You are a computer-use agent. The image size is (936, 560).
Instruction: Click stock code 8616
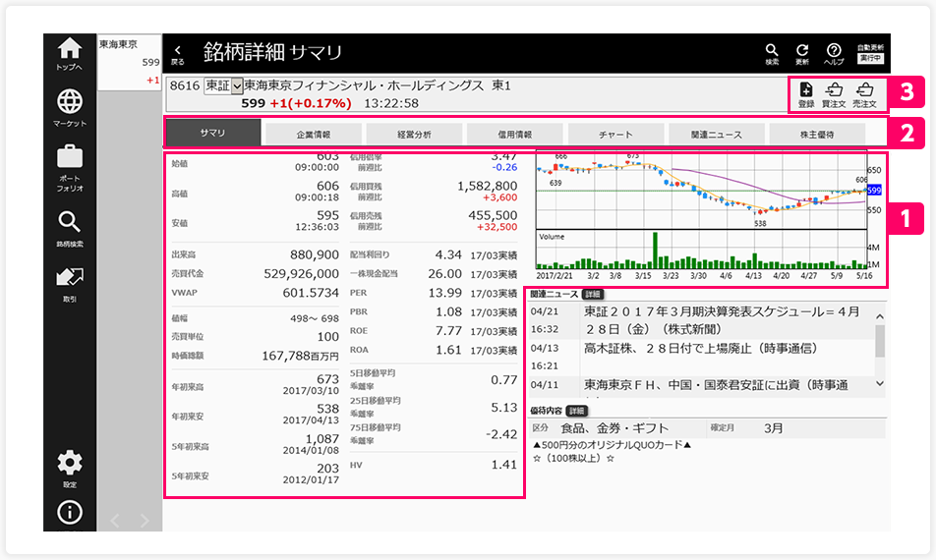click(x=185, y=85)
